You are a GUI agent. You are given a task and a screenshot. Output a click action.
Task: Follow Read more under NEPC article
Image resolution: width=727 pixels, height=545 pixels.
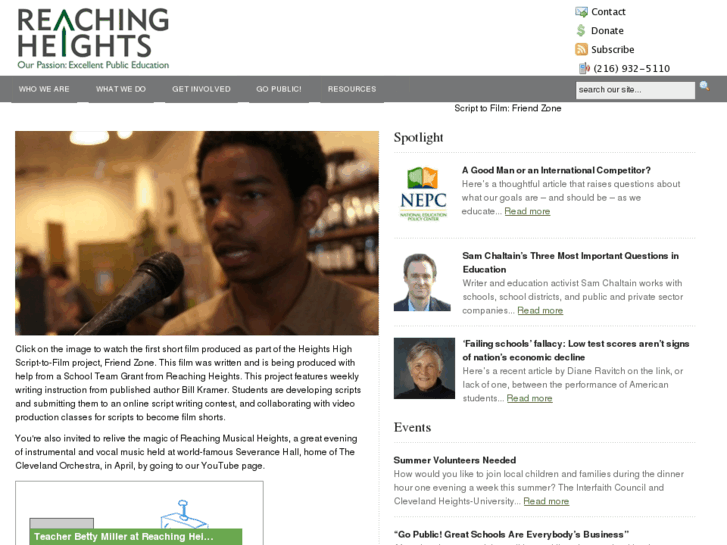pyautogui.click(x=527, y=212)
